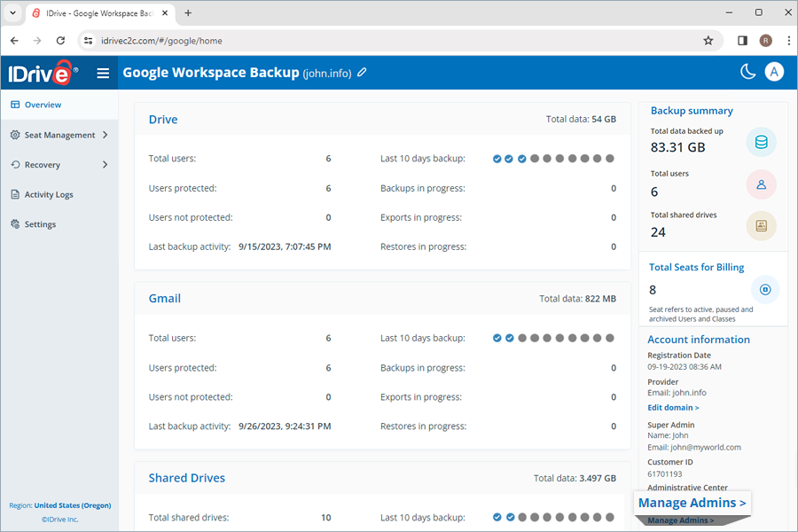Toggle dark mode using the moon icon
The image size is (798, 532).
pos(747,70)
